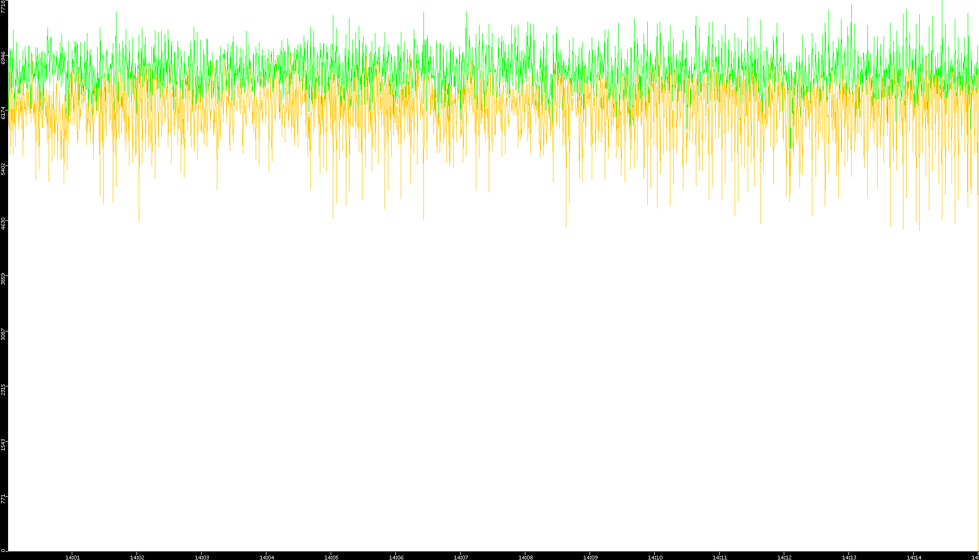
Task: Click the 3859 vertical axis label
Action: pyautogui.click(x=3, y=279)
